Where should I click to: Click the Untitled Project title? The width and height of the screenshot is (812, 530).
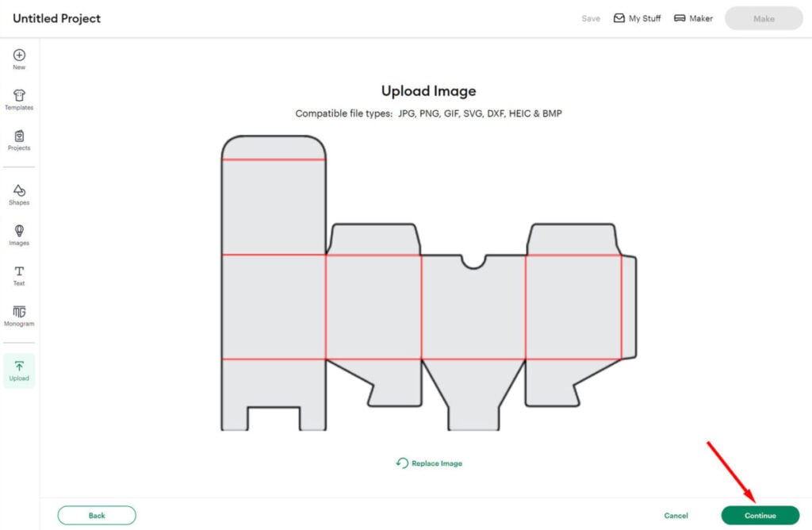coord(57,18)
